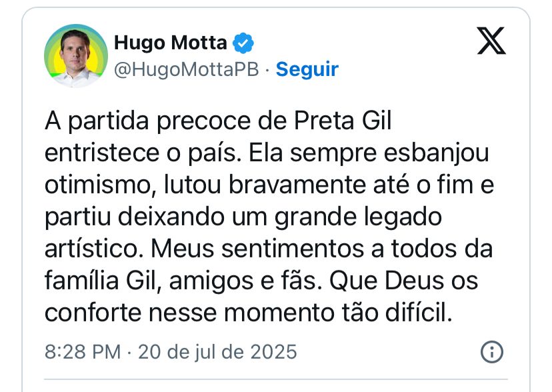The width and height of the screenshot is (552, 392).
Task: Click the words "grande legado" in the tweet
Action: click(358, 217)
